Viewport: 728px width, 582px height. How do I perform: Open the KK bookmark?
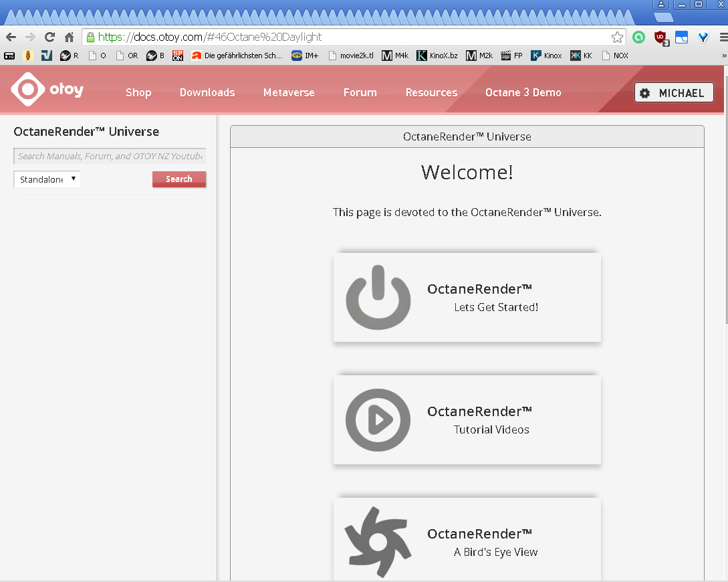tap(582, 56)
